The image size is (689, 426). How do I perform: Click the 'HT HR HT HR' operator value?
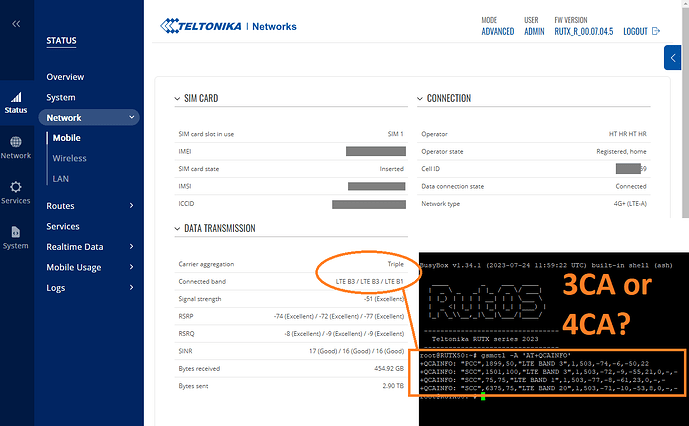[x=627, y=134]
